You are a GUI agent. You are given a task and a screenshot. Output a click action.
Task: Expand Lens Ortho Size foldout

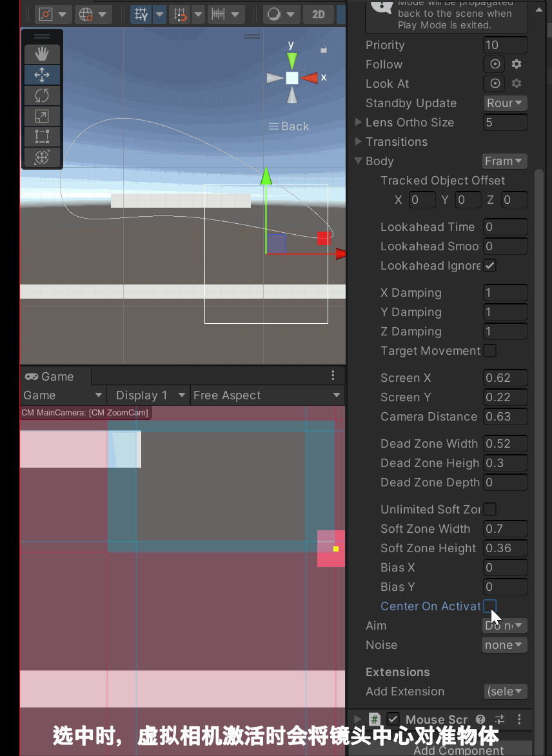click(358, 123)
